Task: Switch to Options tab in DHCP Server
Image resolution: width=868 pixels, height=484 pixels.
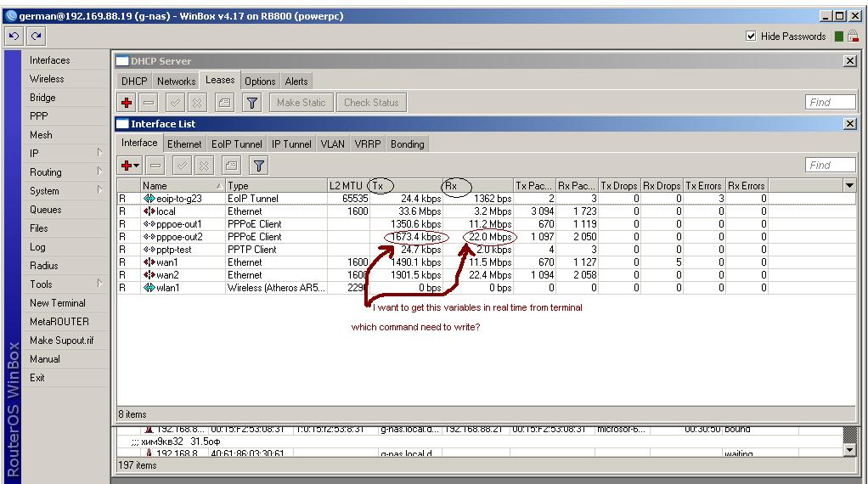Action: coord(260,82)
